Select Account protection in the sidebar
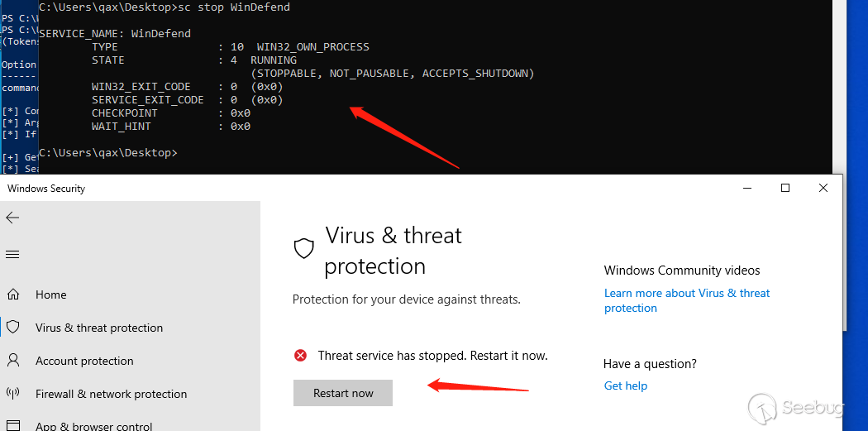Image resolution: width=868 pixels, height=431 pixels. point(84,361)
